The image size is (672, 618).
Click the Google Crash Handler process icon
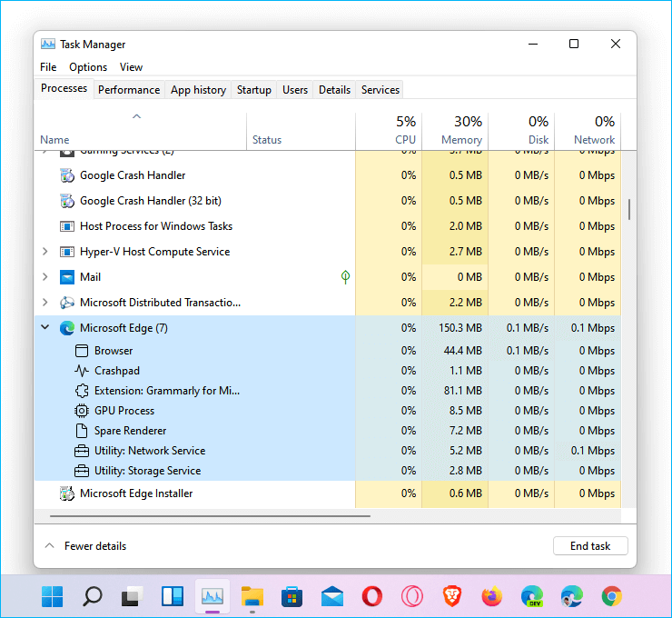tap(67, 175)
